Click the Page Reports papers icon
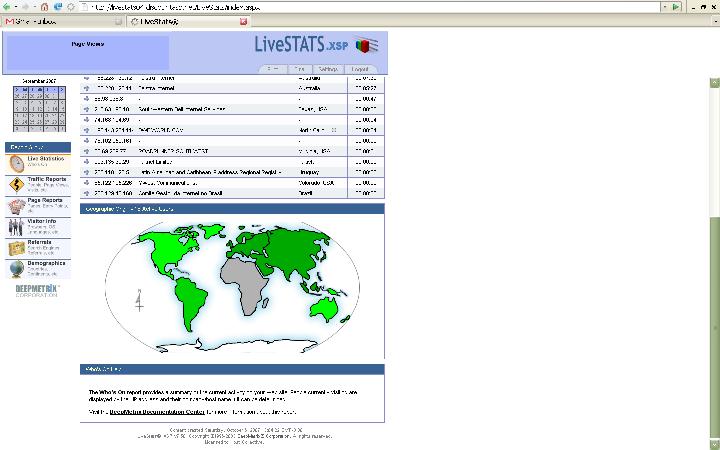 coord(17,207)
